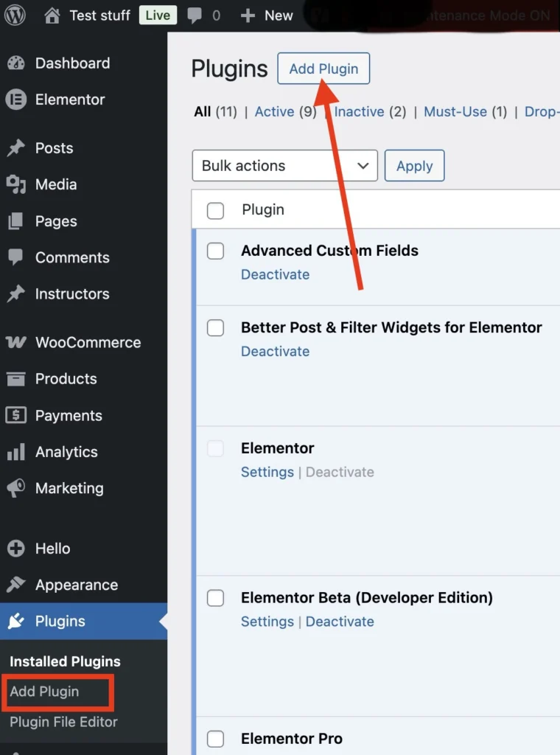This screenshot has width=560, height=755.
Task: Click the Analytics bar chart icon
Action: (15, 452)
